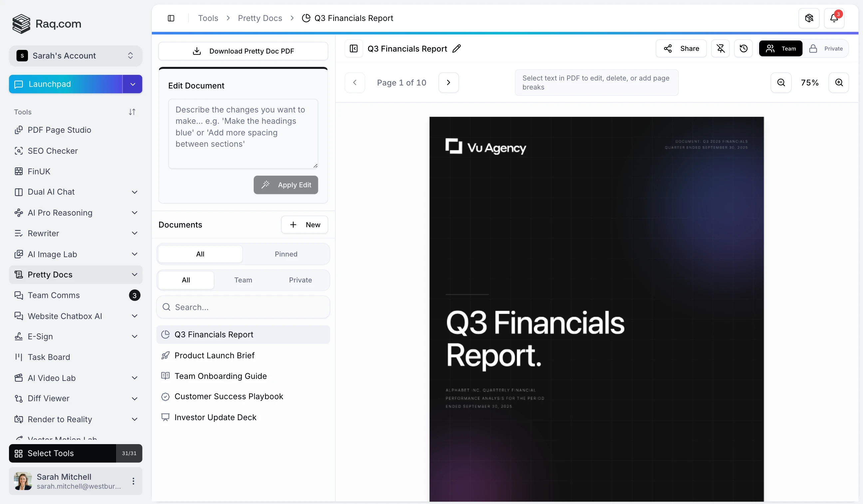Click the 75% zoom level indicator
The image size is (863, 504).
click(x=810, y=83)
